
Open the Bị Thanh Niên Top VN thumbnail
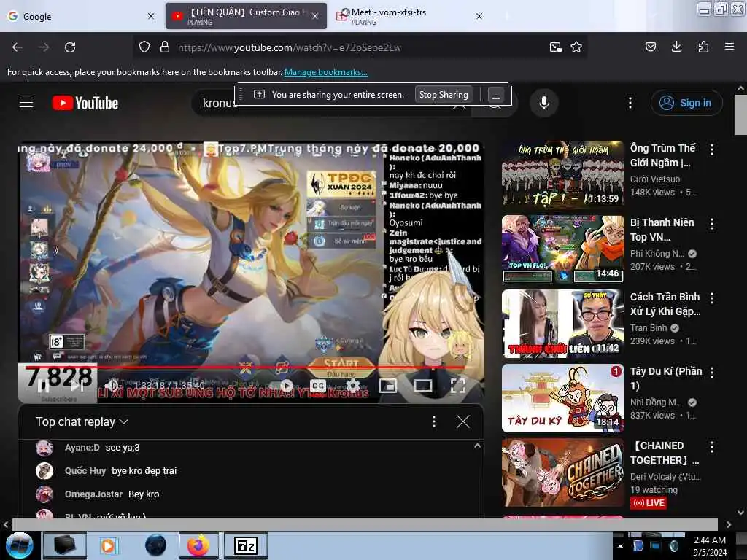[x=563, y=249]
